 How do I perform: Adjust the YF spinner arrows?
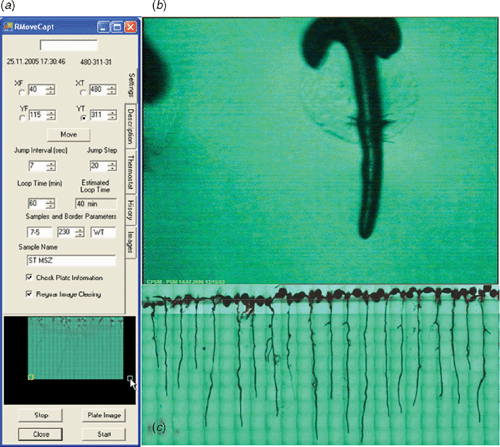pos(51,115)
